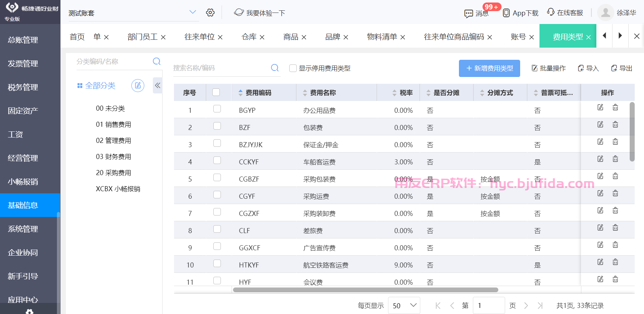
Task: Check the CLF row checkbox
Action: pos(217,229)
